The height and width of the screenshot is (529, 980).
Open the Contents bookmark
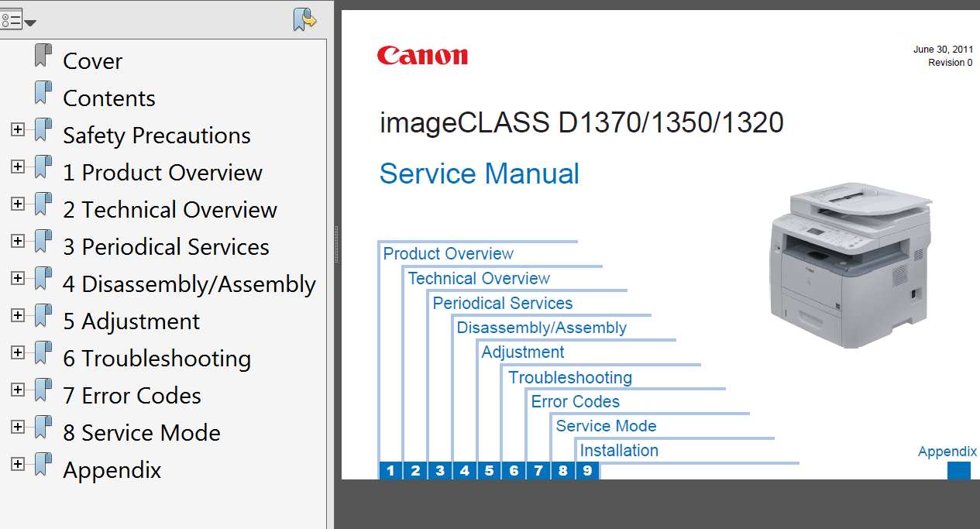click(x=109, y=98)
